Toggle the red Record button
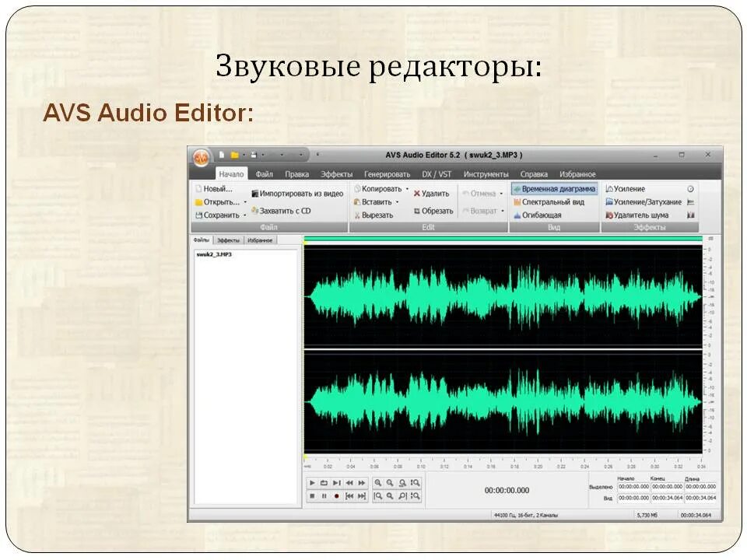The image size is (747, 560). [x=337, y=496]
